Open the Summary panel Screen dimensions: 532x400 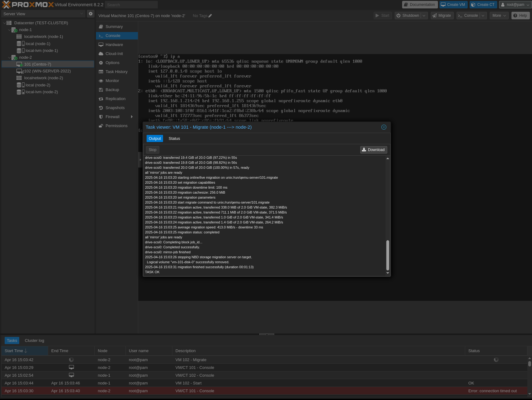click(x=114, y=26)
